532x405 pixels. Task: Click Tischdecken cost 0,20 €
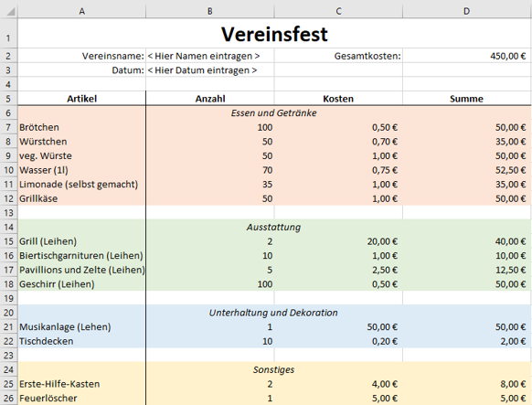[x=338, y=341]
